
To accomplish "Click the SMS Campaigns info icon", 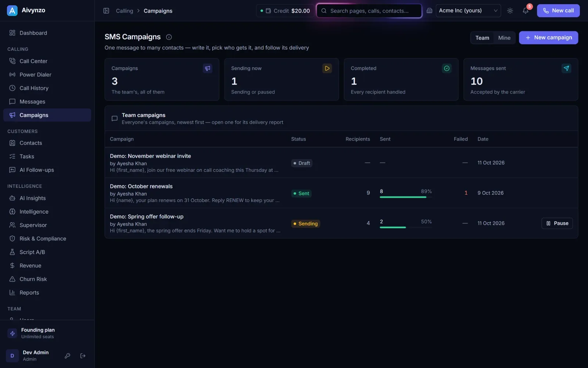I will coord(169,37).
